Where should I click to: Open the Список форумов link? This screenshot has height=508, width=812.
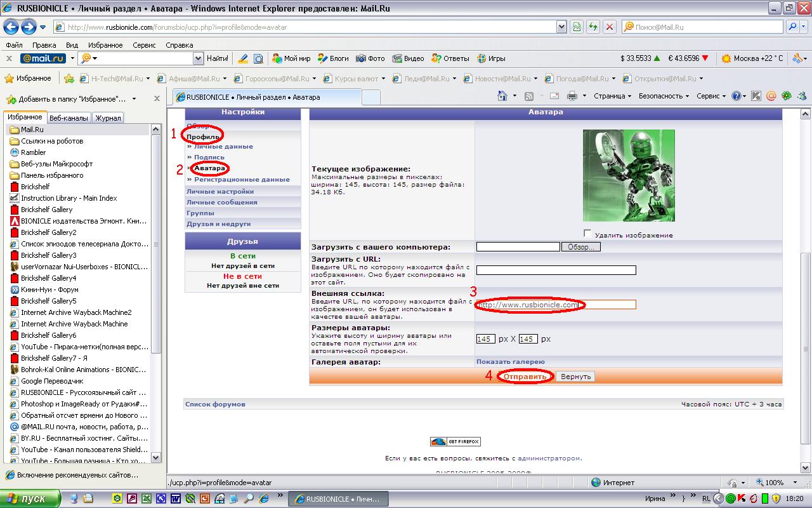pyautogui.click(x=215, y=404)
